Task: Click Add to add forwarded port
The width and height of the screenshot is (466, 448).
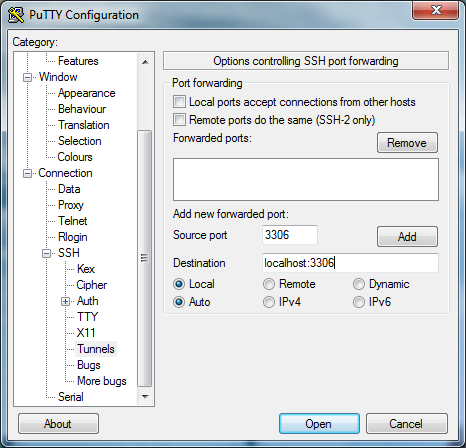Action: pyautogui.click(x=407, y=237)
